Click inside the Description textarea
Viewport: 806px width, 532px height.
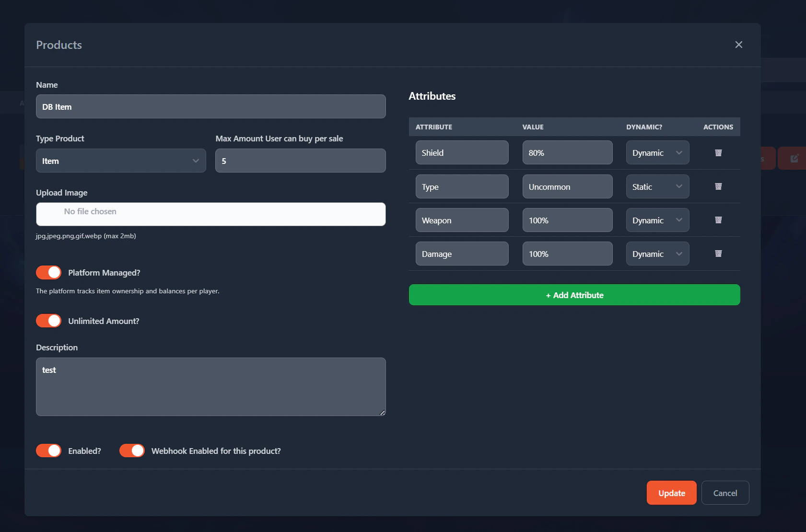[x=210, y=386]
